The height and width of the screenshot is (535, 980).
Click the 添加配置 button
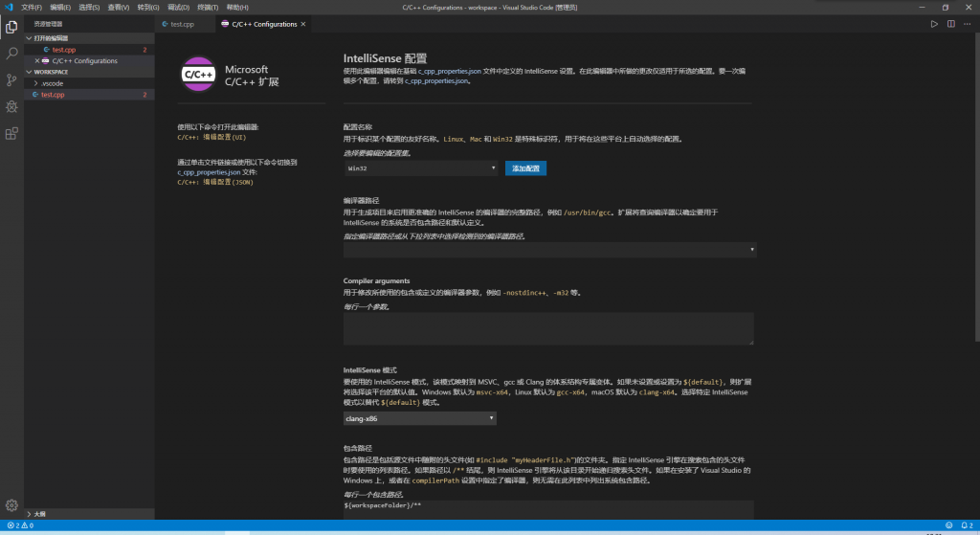click(x=525, y=168)
